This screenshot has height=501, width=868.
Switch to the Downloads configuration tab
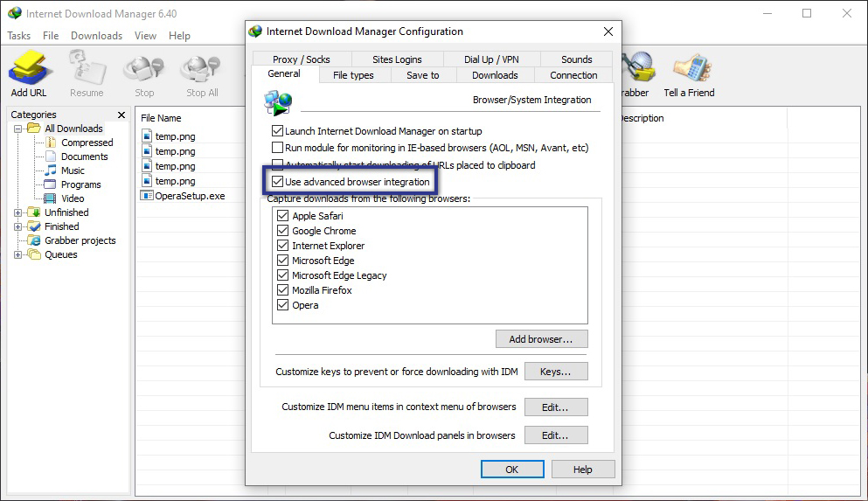[x=495, y=75]
